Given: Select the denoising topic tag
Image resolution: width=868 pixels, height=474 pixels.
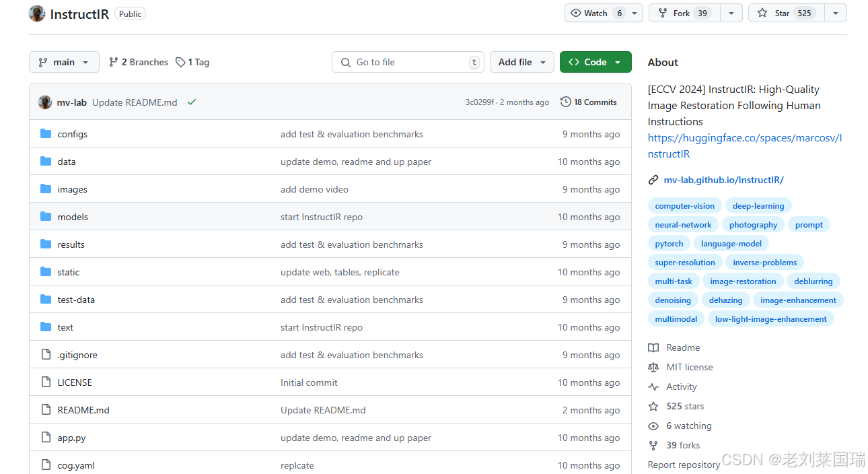Looking at the screenshot, I should click(673, 300).
